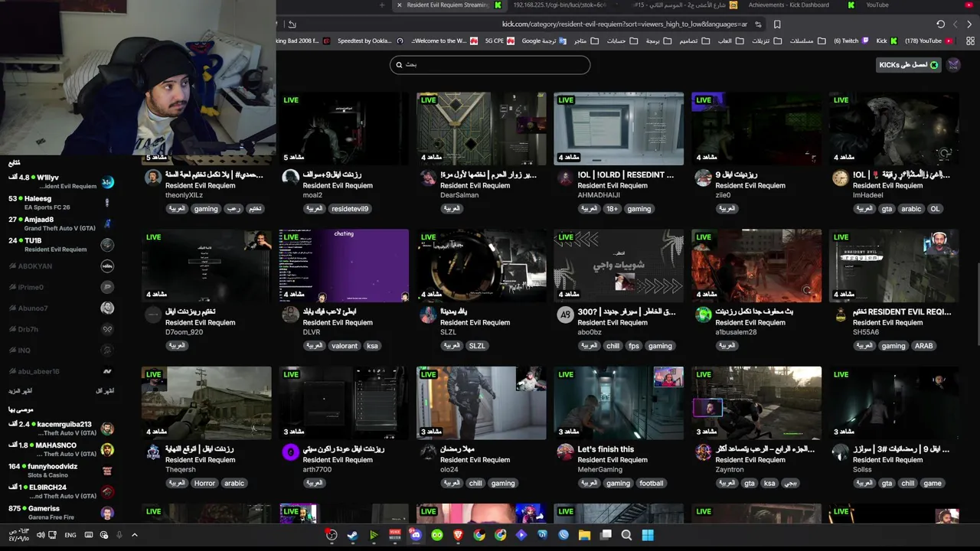Open the Kick bookmark in bookmarks bar

pos(886,41)
